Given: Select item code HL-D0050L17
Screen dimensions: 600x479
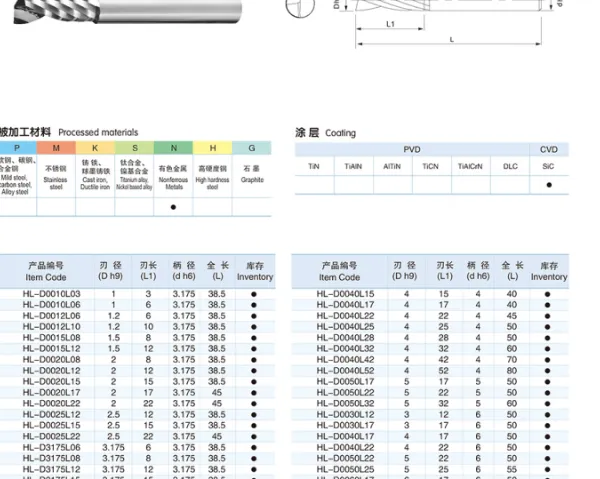Looking at the screenshot, I should pos(346,381).
